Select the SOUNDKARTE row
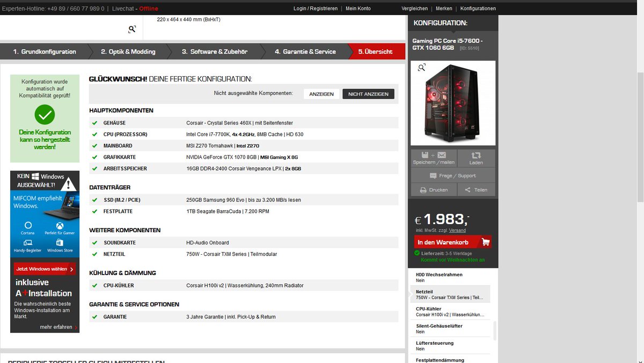This screenshot has width=644, height=363. click(x=244, y=243)
